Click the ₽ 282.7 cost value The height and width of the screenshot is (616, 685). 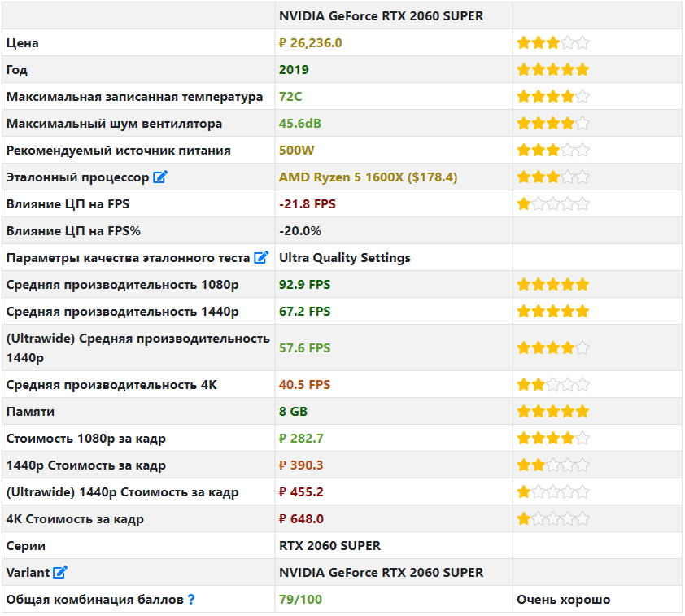pos(301,438)
